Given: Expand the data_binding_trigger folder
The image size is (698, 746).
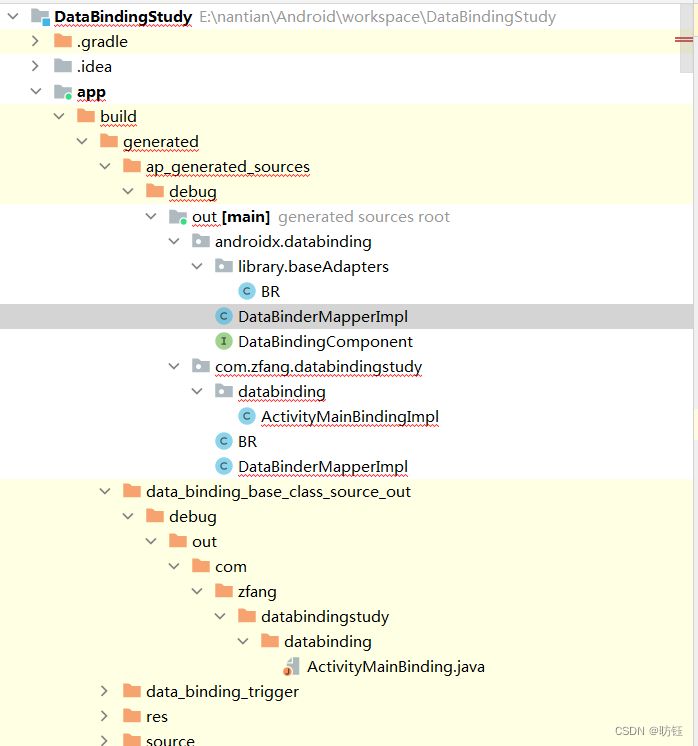Looking at the screenshot, I should pyautogui.click(x=104, y=692).
